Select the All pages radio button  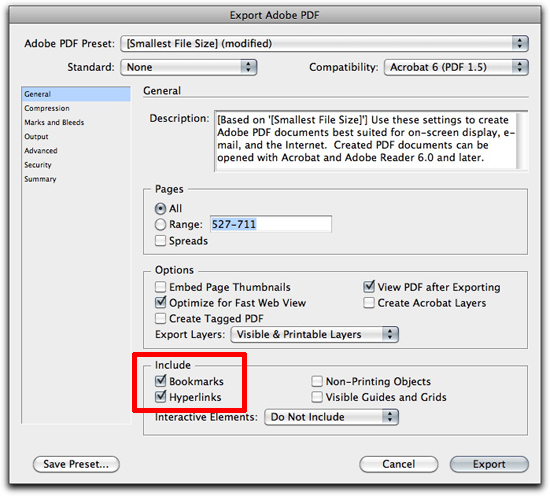pos(160,209)
